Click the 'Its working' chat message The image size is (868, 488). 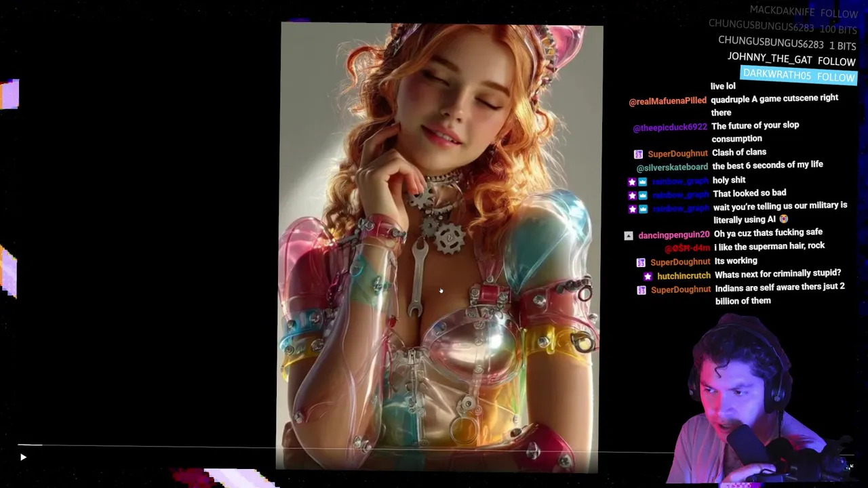coord(736,260)
